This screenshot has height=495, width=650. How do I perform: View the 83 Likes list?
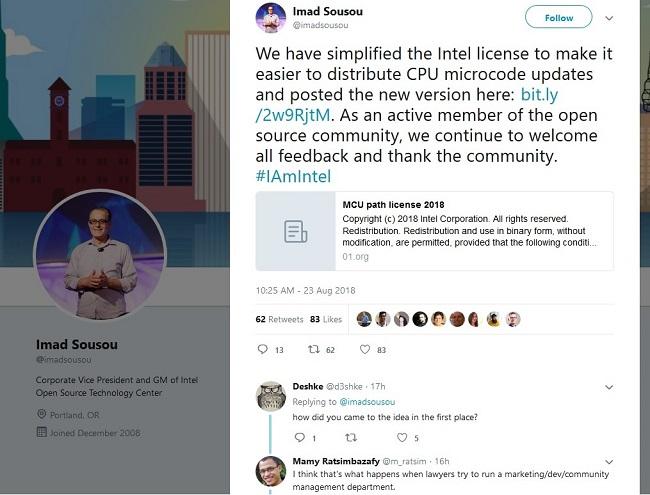326,319
